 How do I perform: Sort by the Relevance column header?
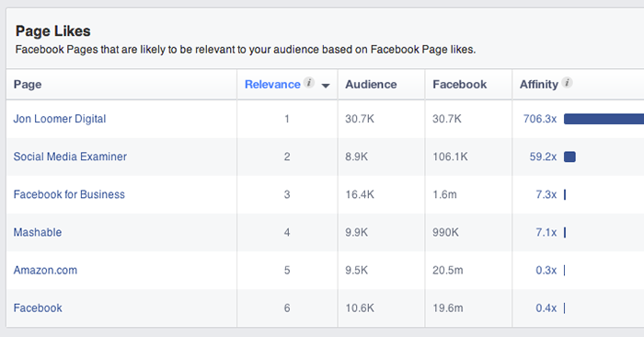coord(272,85)
